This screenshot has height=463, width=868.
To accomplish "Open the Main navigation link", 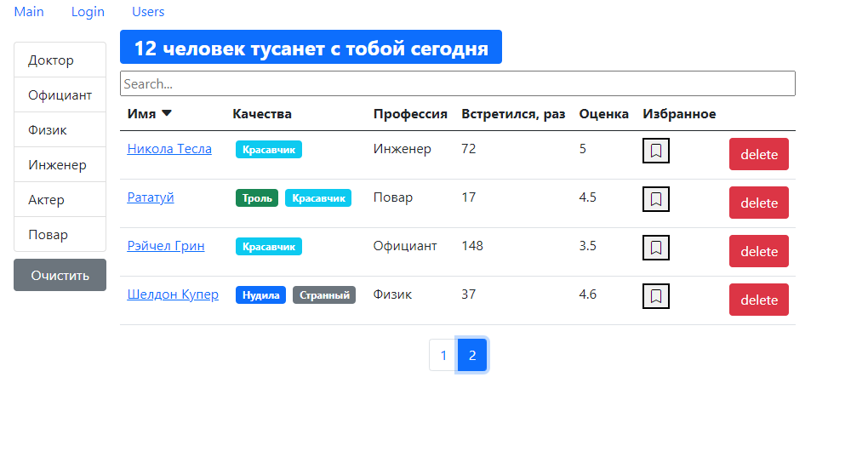I will [x=29, y=12].
